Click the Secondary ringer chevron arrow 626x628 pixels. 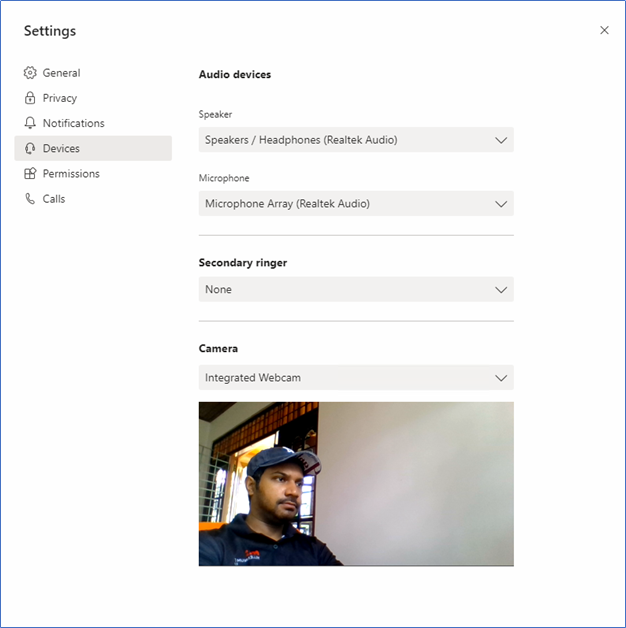click(501, 290)
